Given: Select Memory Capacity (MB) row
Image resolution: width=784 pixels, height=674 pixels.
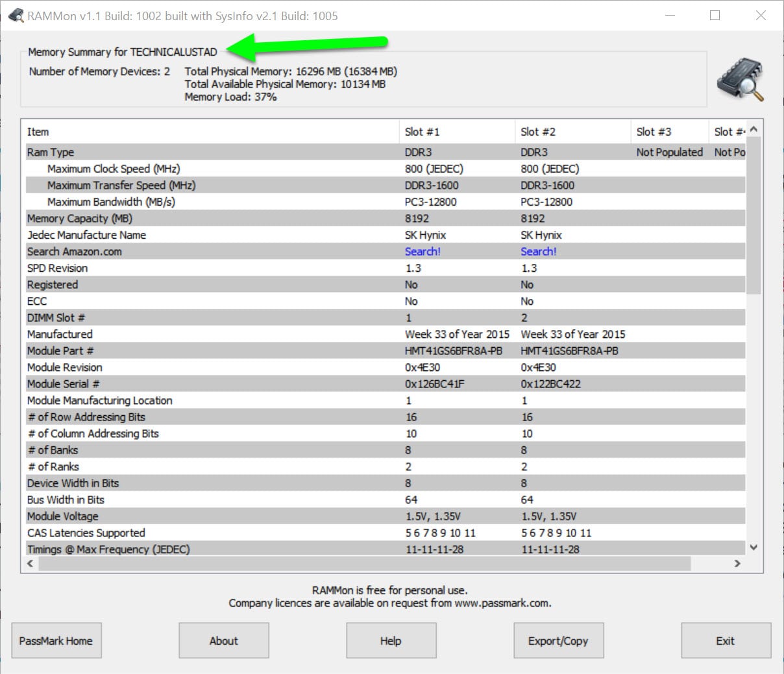Looking at the screenshot, I should coord(384,219).
